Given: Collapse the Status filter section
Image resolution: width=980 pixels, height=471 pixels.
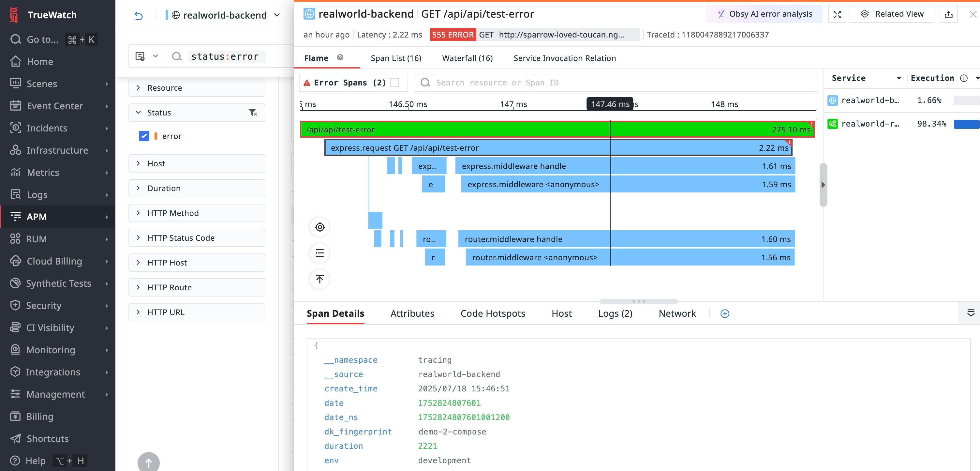Looking at the screenshot, I should click(x=138, y=112).
